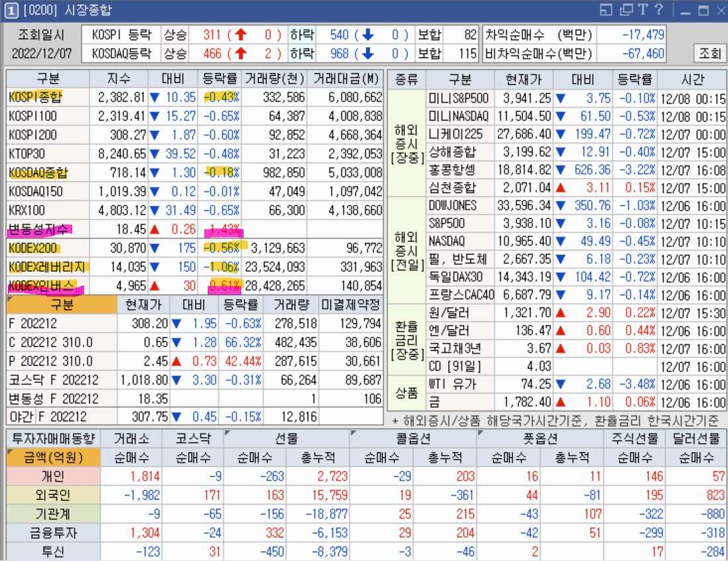Select the 변동성지수 row
728x561 pixels.
click(195, 229)
